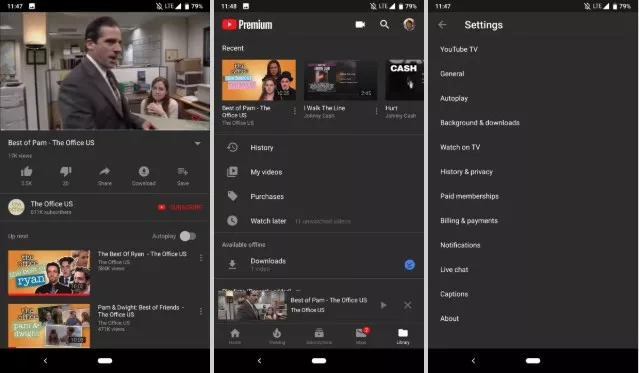Open the Hurt Johnny Cash recent video
This screenshot has height=373, width=639.
(404, 80)
